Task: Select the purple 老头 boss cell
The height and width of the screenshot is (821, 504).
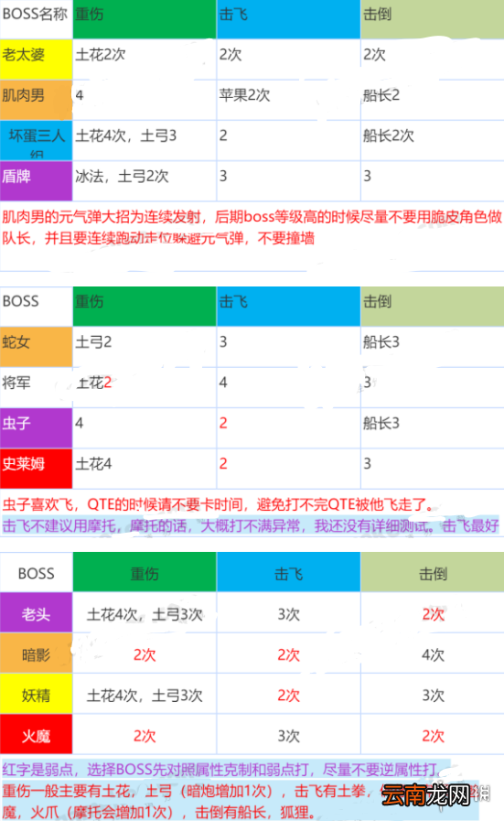Action: [x=36, y=612]
